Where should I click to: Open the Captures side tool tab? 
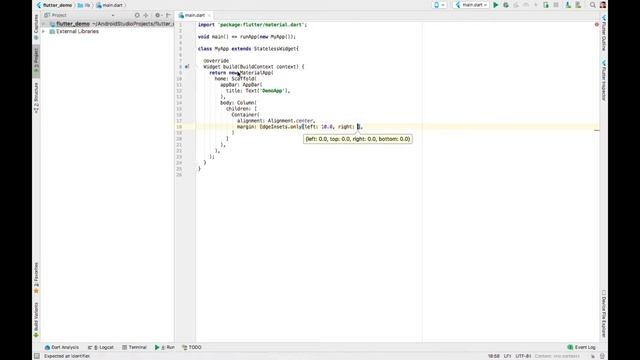click(36, 27)
